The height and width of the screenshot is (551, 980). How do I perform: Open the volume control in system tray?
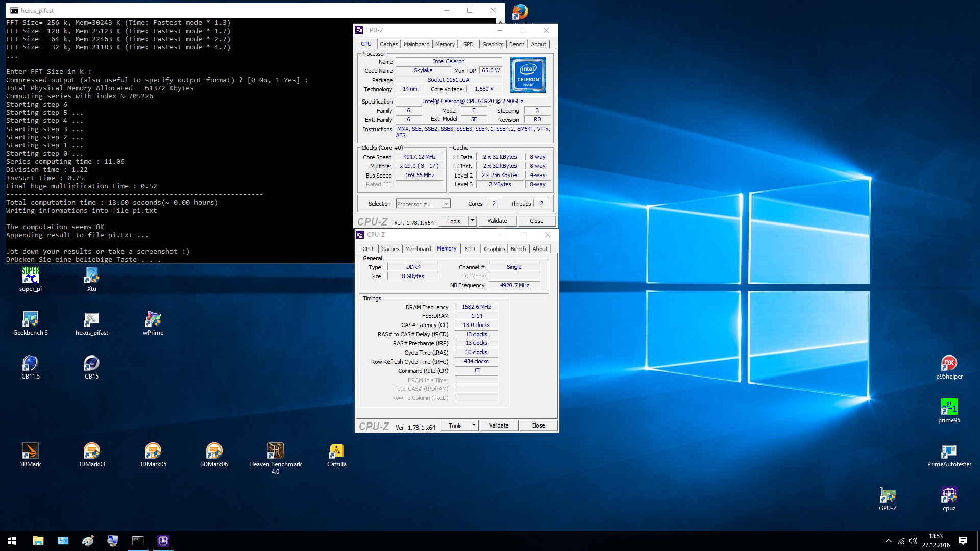tap(913, 541)
